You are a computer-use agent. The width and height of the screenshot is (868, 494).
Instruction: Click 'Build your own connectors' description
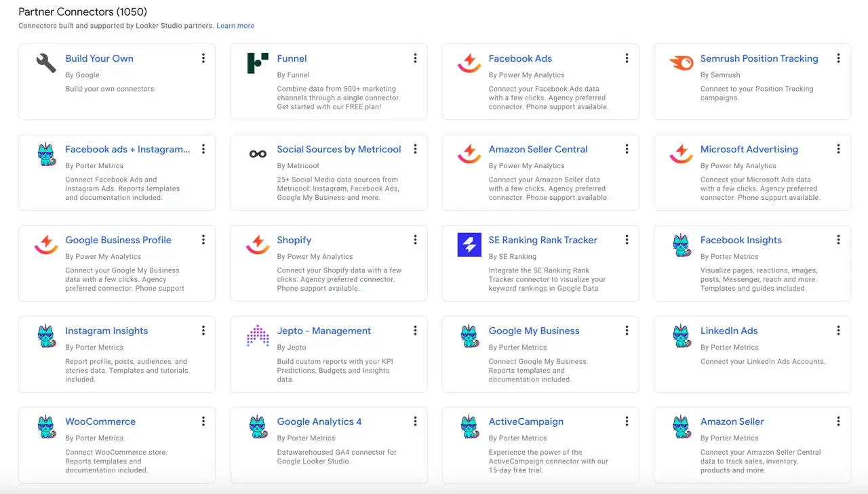[109, 89]
